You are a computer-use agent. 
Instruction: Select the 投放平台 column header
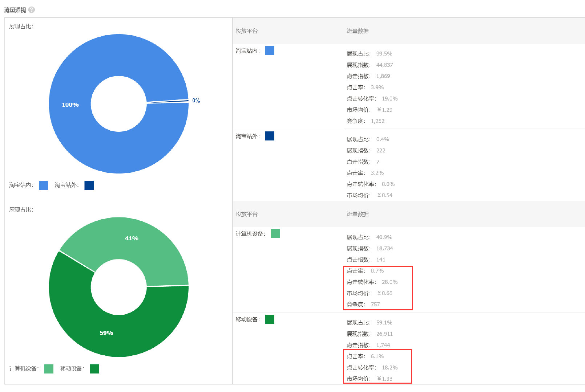(246, 31)
